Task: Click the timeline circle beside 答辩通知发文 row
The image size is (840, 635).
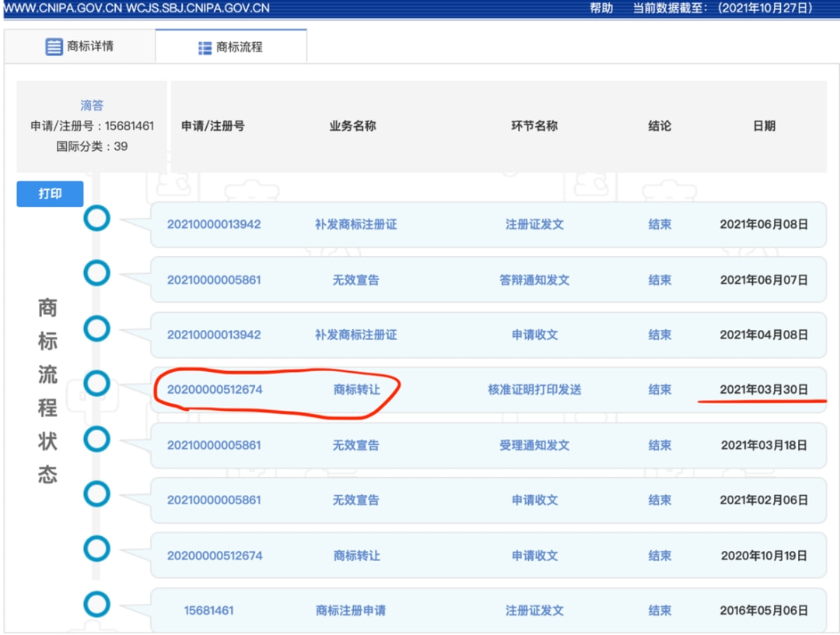Action: click(x=96, y=274)
